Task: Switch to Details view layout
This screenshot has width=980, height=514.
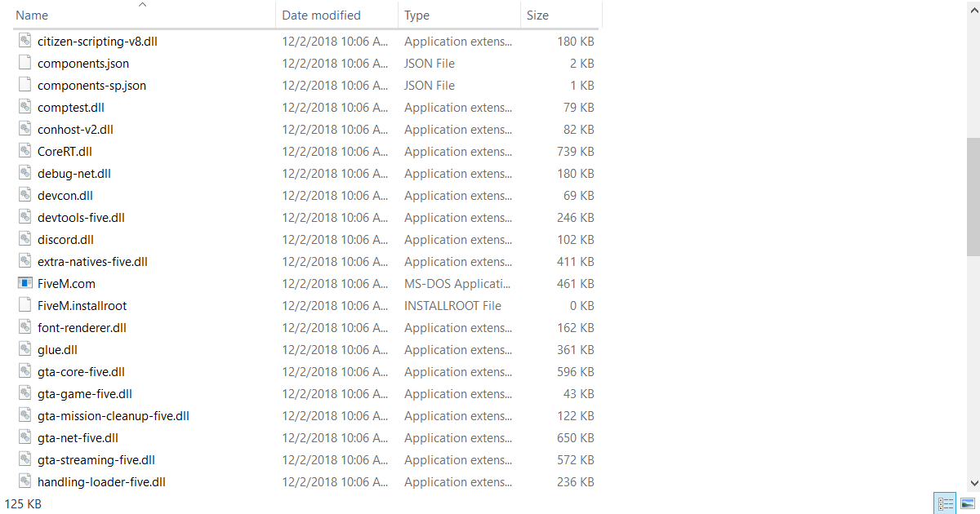Action: click(946, 504)
